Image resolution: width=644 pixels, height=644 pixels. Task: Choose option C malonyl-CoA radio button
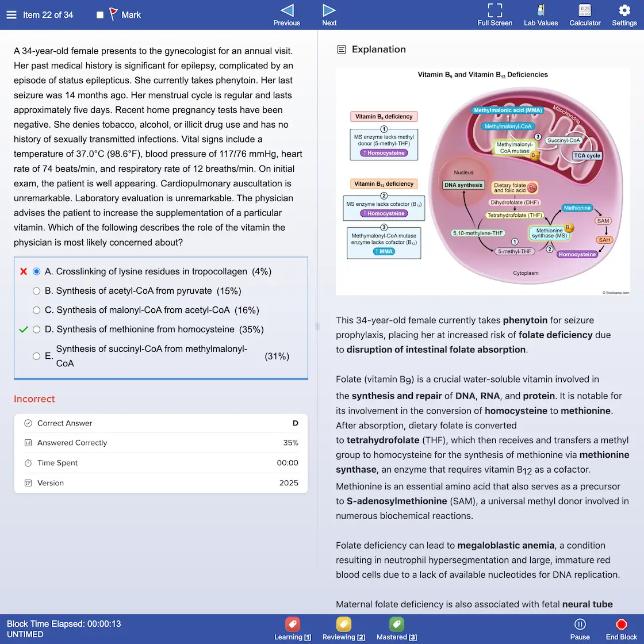[37, 310]
